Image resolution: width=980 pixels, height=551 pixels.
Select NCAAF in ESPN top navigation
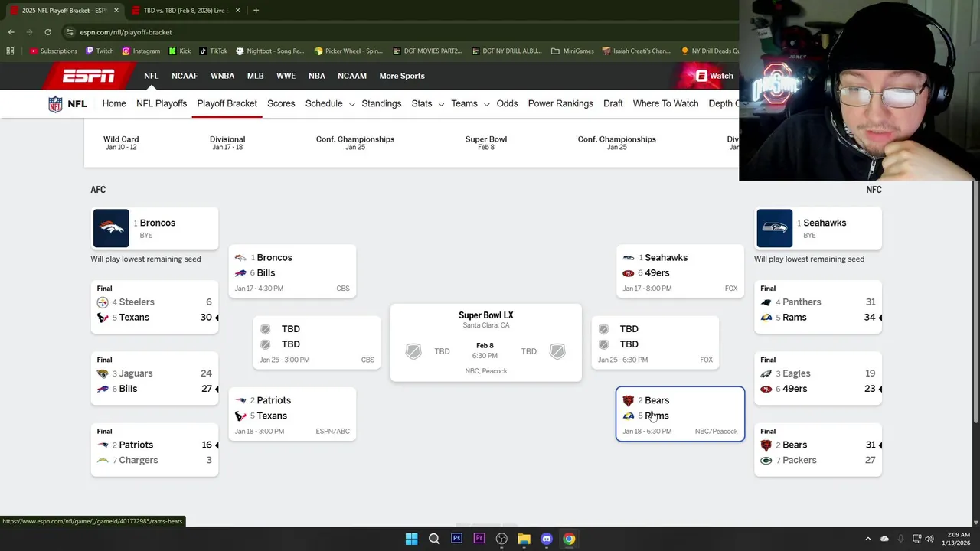pyautogui.click(x=185, y=76)
